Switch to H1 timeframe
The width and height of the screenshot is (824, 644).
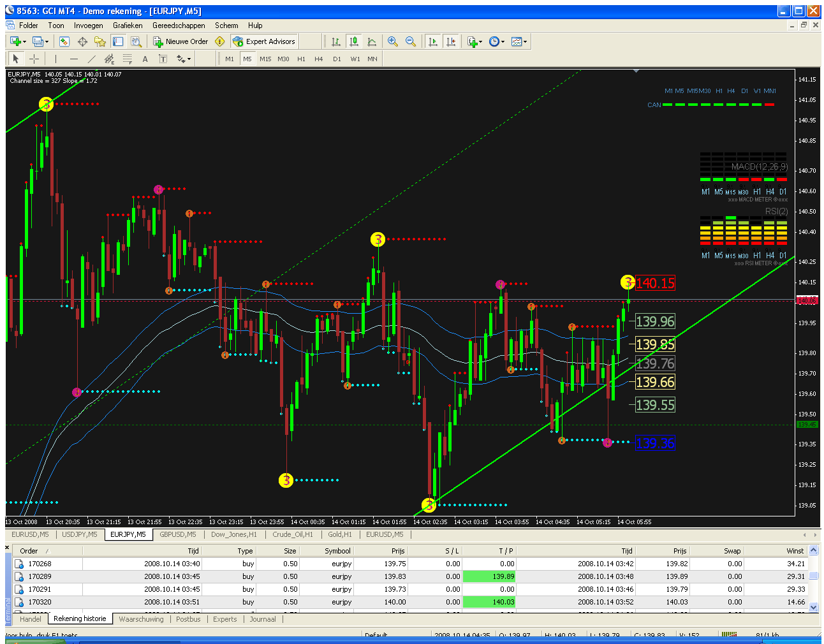(301, 59)
